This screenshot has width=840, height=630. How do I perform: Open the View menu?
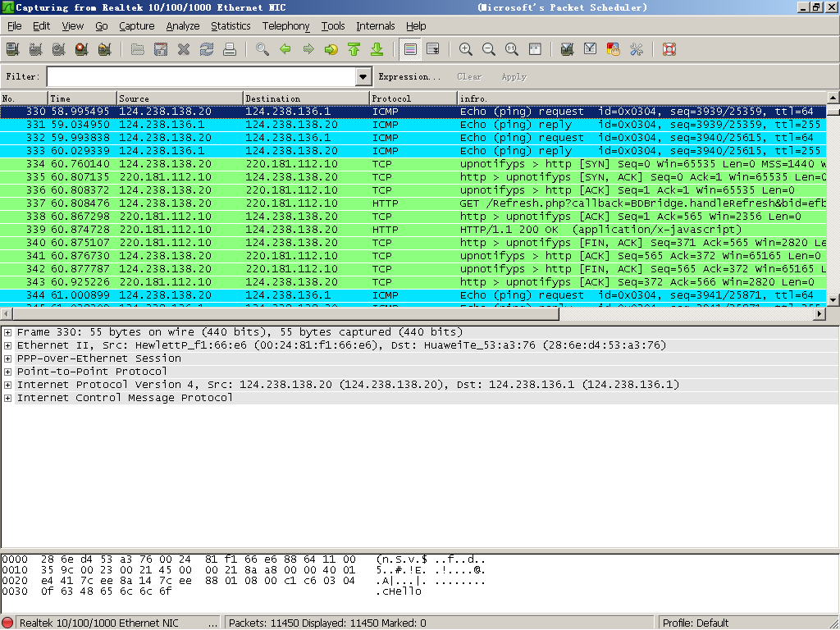[x=72, y=25]
